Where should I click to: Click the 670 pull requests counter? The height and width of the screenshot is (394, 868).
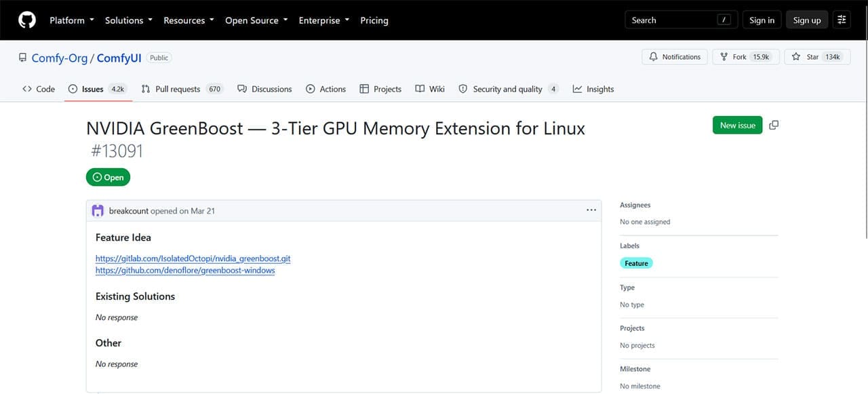pyautogui.click(x=214, y=89)
